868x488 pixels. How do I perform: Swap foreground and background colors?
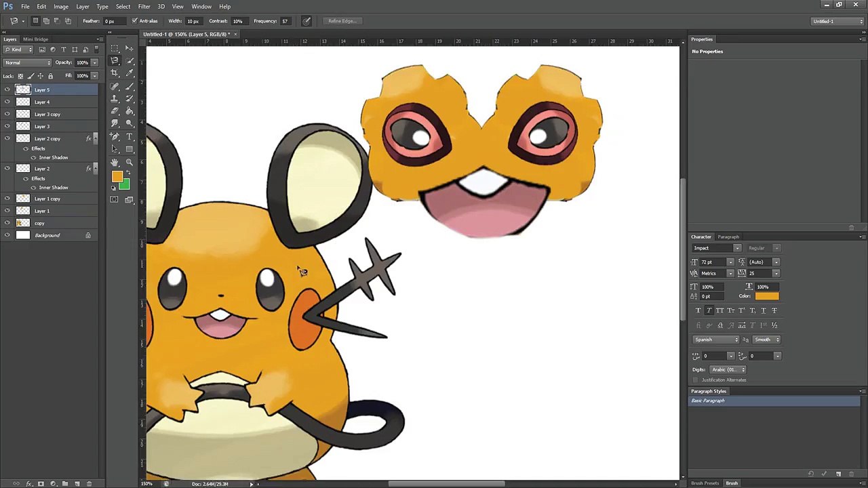pos(127,173)
